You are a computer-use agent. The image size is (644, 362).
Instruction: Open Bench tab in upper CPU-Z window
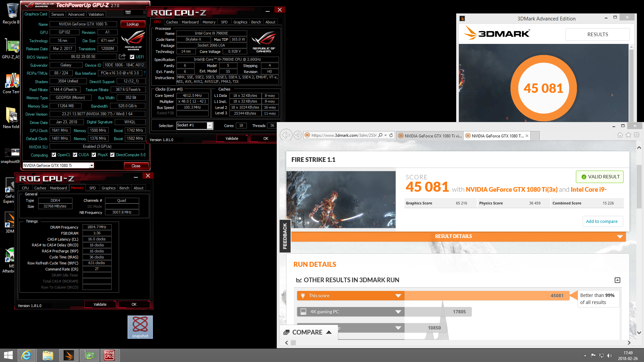click(x=256, y=22)
